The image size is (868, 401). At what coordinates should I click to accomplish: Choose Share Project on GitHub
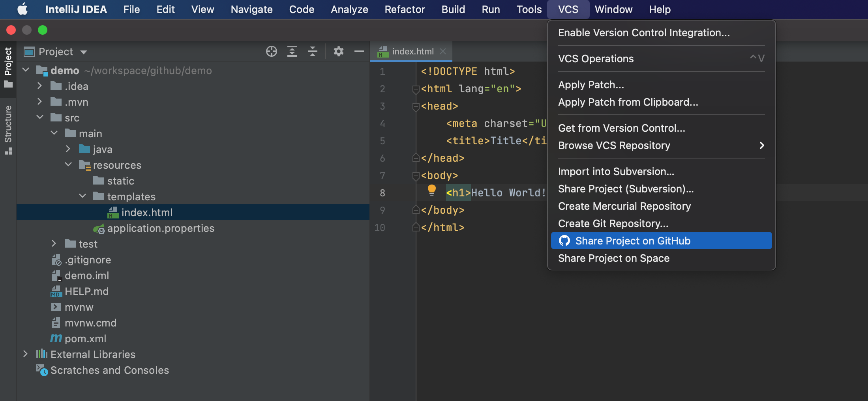coord(661,241)
